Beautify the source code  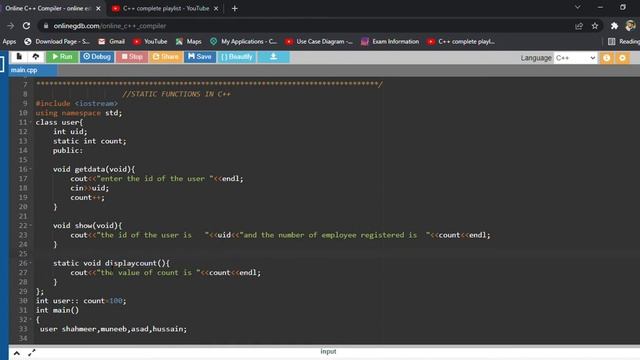click(x=237, y=57)
